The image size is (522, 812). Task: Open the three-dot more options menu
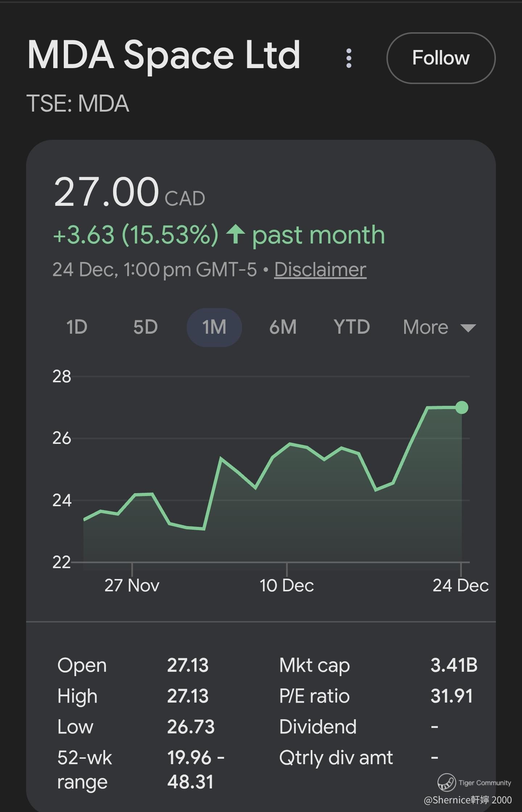349,58
